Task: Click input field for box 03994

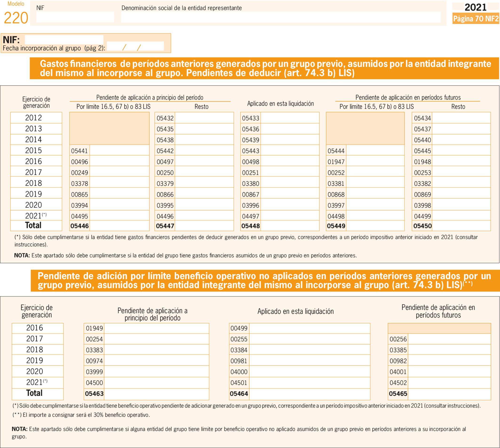Action: click(x=119, y=205)
